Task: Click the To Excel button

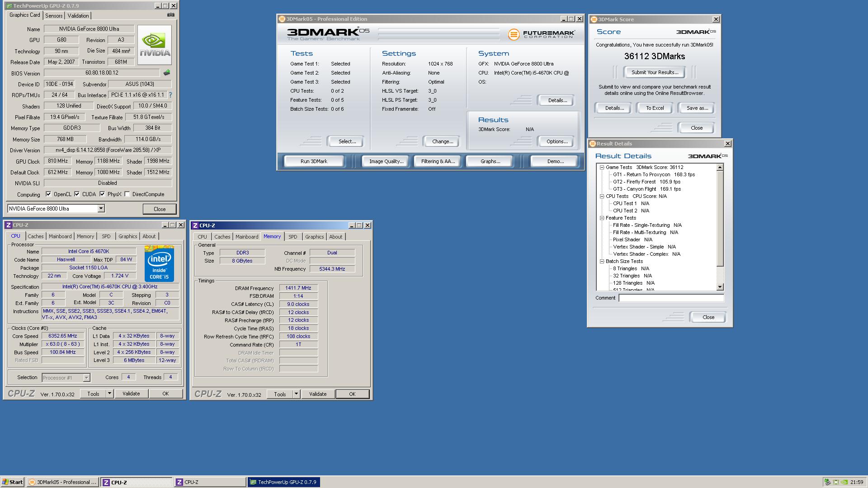Action: click(x=655, y=108)
